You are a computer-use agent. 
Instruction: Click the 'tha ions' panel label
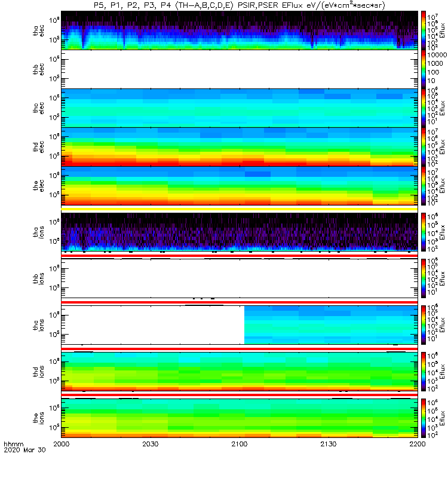[x=38, y=232]
